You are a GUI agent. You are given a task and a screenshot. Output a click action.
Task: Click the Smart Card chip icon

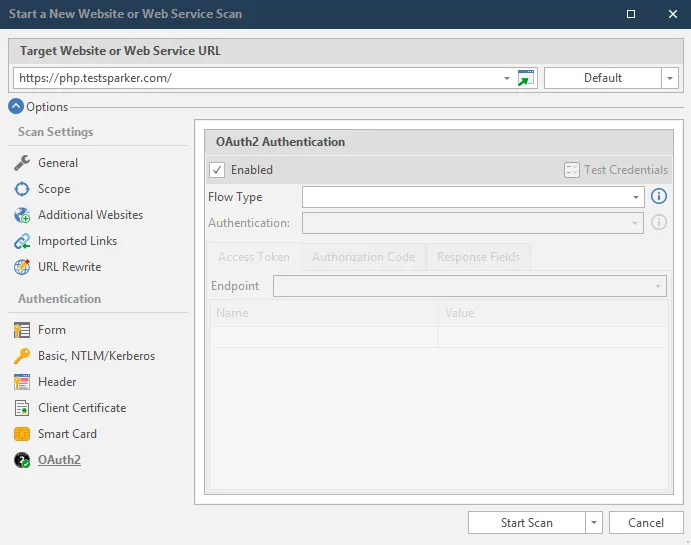(x=22, y=434)
